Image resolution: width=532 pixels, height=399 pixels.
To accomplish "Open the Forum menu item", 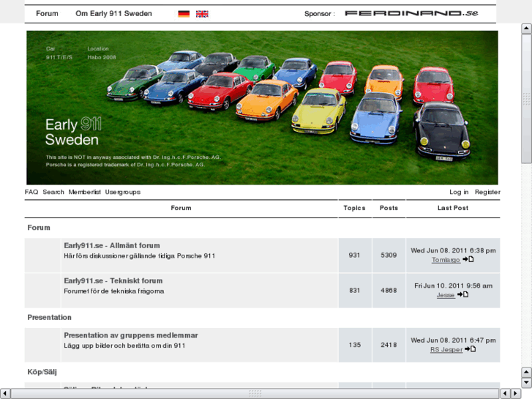I will pyautogui.click(x=47, y=14).
